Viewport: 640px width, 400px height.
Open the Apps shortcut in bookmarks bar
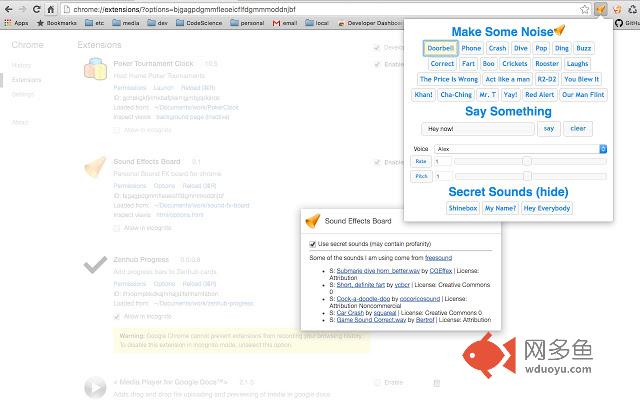coord(16,23)
